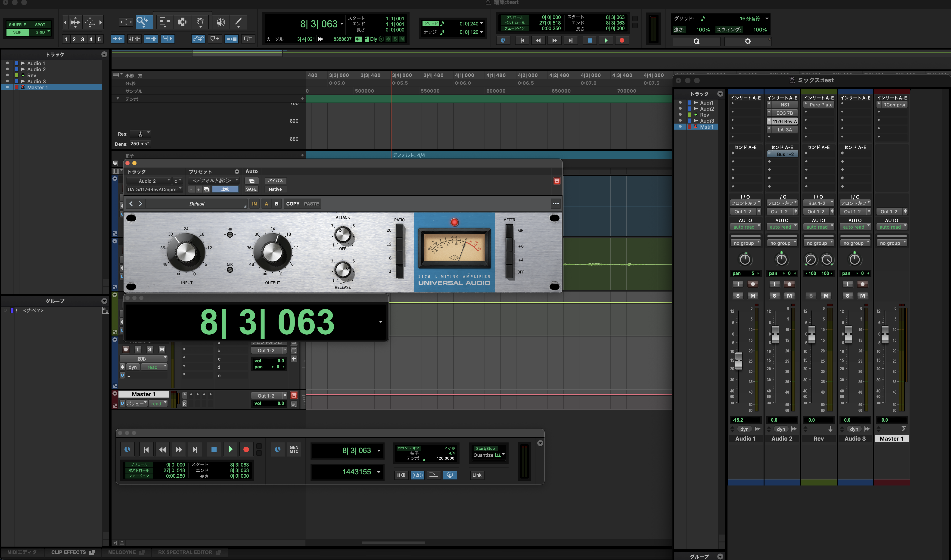Record-enable Audio 3 in mixer
Viewport: 951px width, 560px height.
tap(862, 284)
